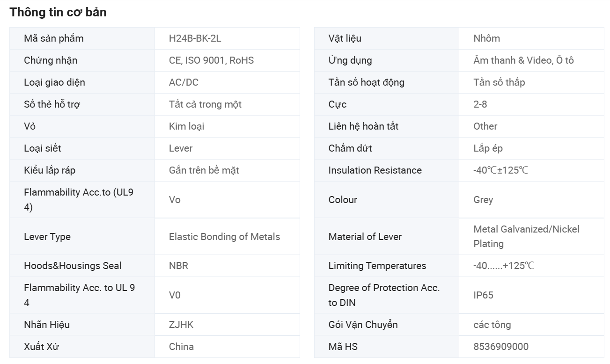Image resolution: width=610 pixels, height=364 pixels.
Task: Click the Grey colour value
Action: point(483,200)
